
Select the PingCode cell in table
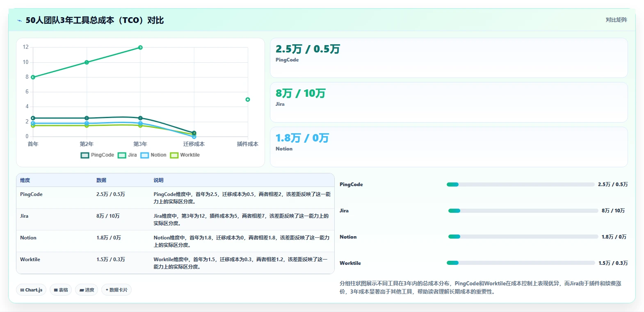point(31,194)
